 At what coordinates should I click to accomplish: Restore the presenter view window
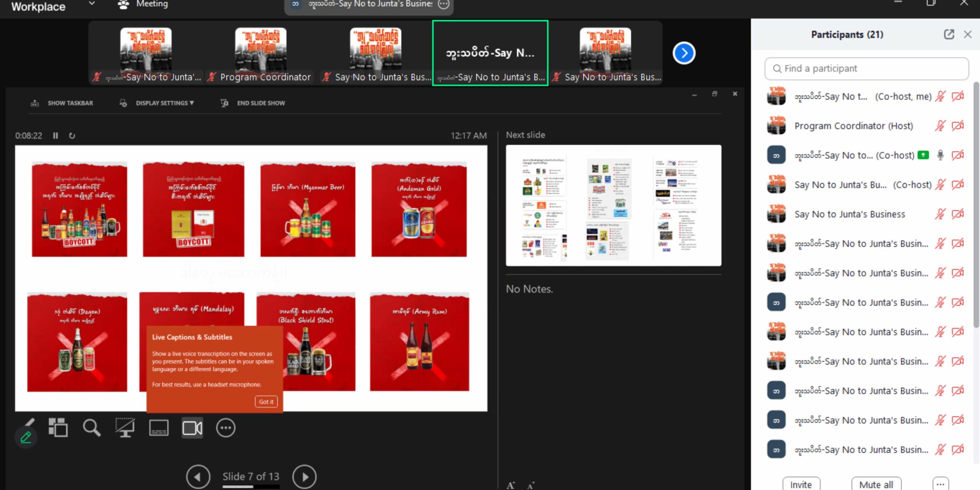pos(714,94)
